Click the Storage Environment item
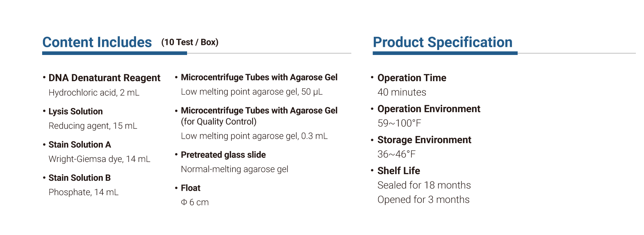644x235 pixels. point(424,140)
